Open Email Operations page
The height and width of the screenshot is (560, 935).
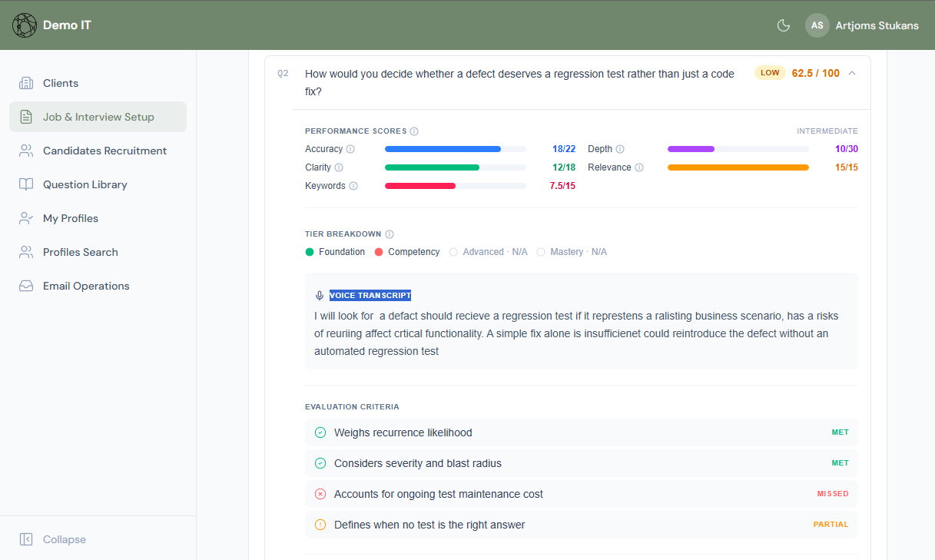[x=98, y=286]
